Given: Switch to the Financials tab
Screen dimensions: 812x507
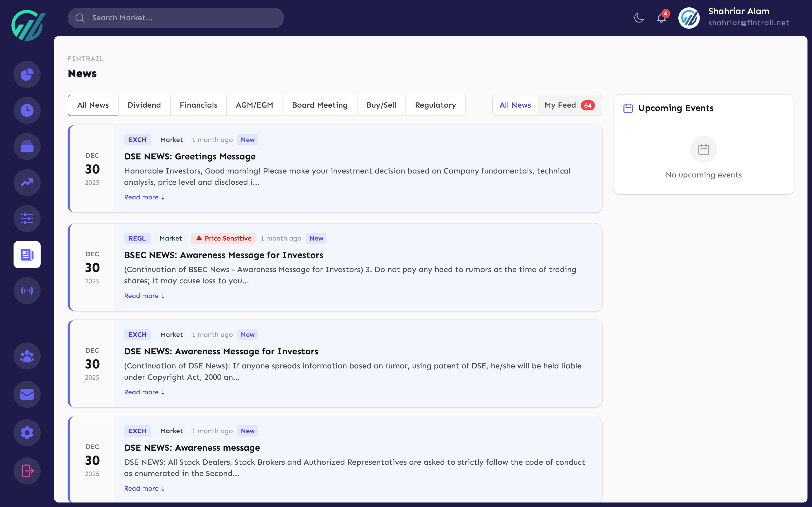Looking at the screenshot, I should point(198,105).
